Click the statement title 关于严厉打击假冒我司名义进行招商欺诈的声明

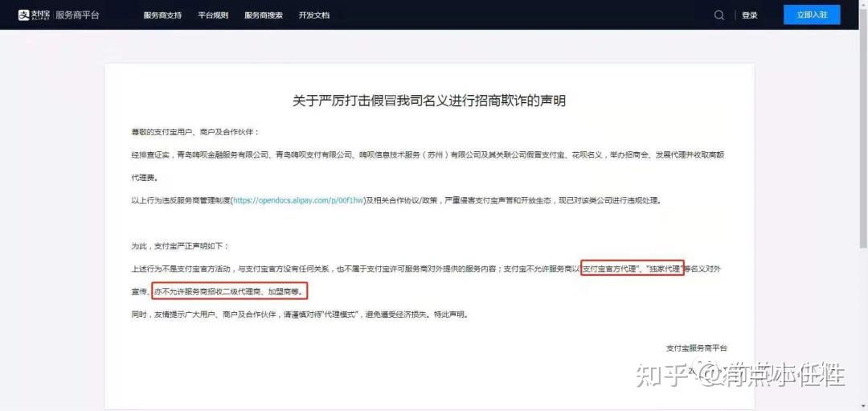429,101
